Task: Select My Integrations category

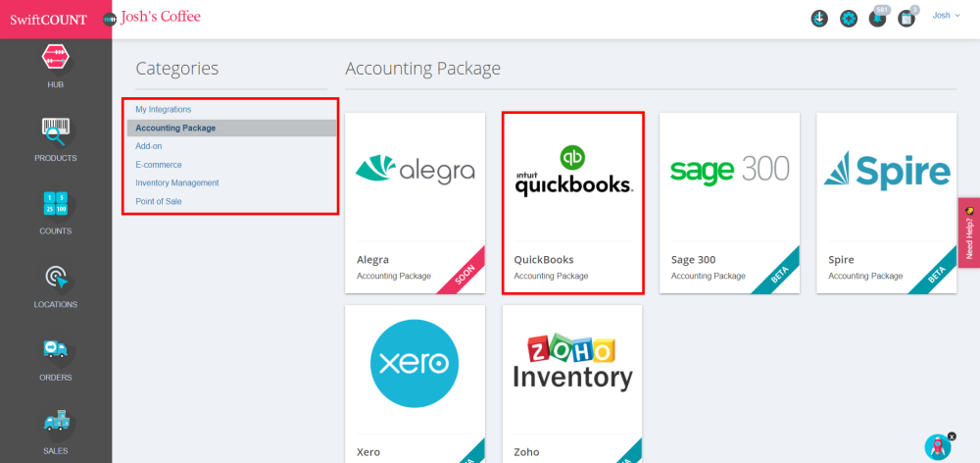Action: pos(164,110)
